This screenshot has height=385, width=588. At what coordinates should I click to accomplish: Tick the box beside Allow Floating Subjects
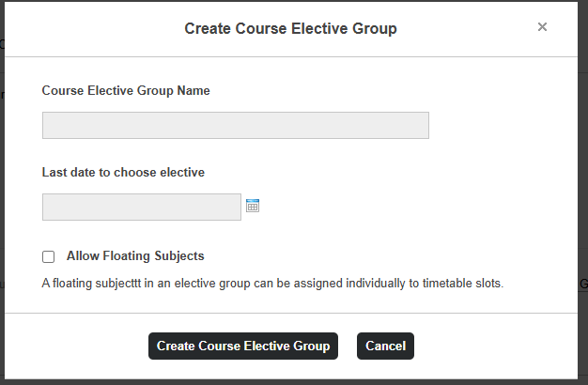(49, 256)
